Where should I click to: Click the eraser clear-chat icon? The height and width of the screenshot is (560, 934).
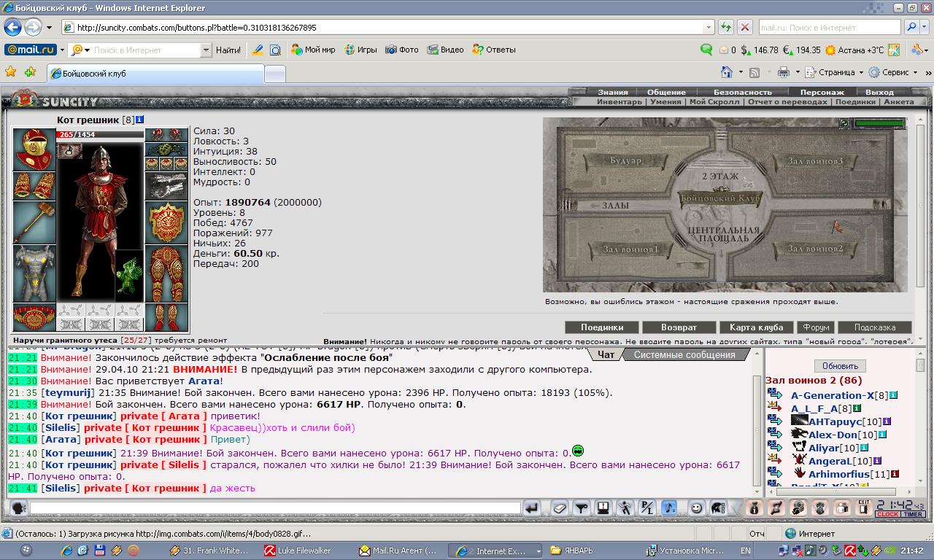coord(560,507)
